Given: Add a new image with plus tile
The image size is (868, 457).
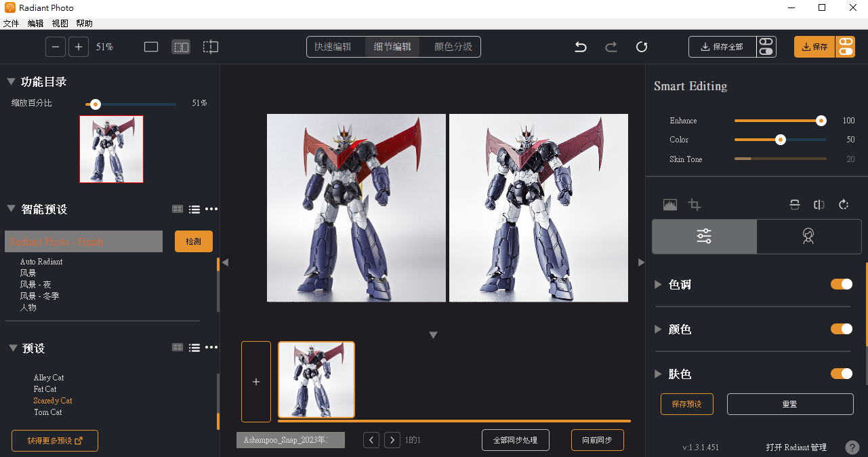Looking at the screenshot, I should (x=256, y=382).
